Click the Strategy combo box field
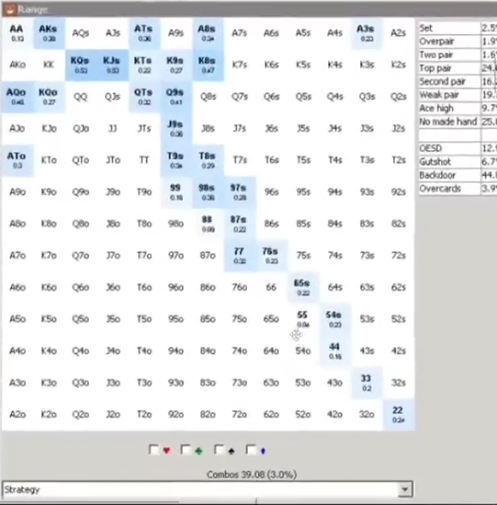Screen dimensions: 497x505 tap(207, 489)
